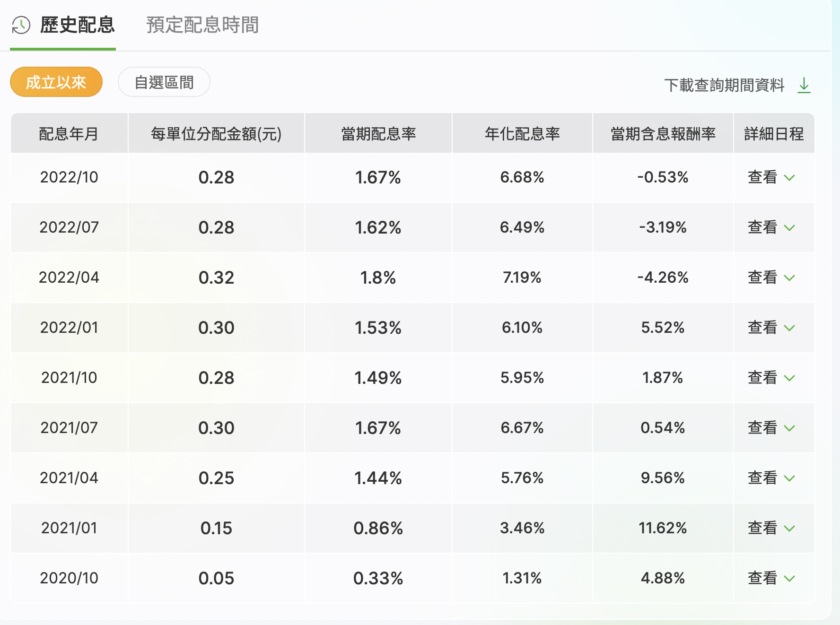Click the 年化配息率 column header
840x625 pixels.
tap(522, 134)
